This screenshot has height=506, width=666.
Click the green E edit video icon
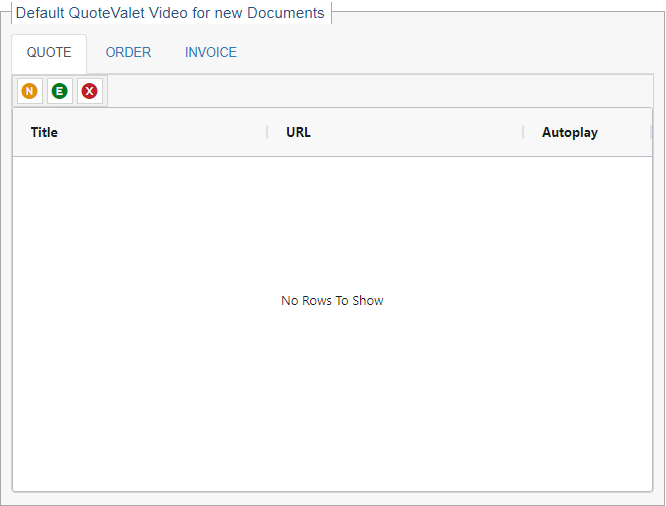click(59, 91)
